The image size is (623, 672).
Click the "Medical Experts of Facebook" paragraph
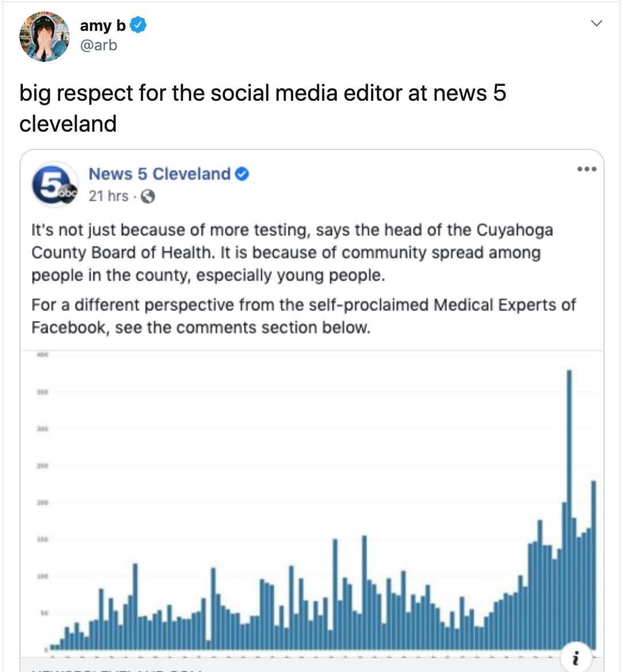(303, 316)
